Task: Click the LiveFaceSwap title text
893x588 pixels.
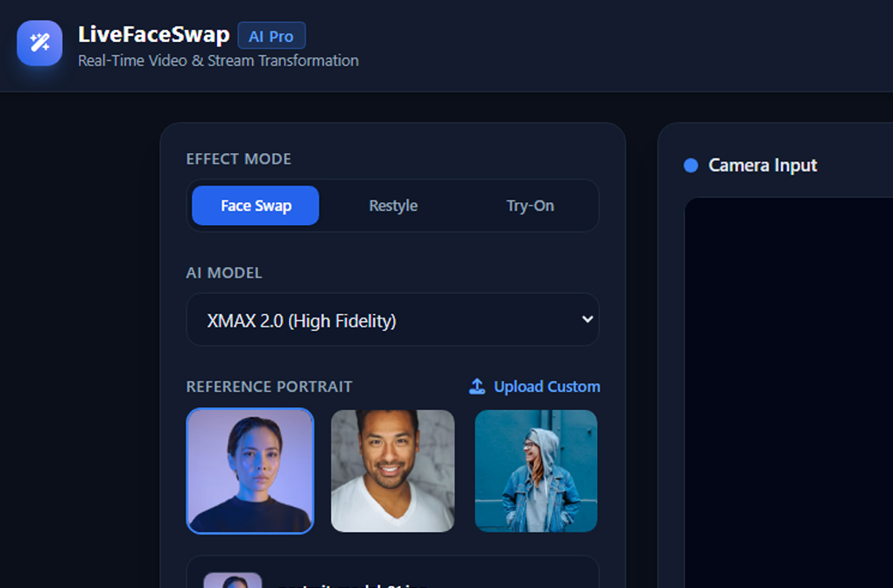Action: (154, 34)
